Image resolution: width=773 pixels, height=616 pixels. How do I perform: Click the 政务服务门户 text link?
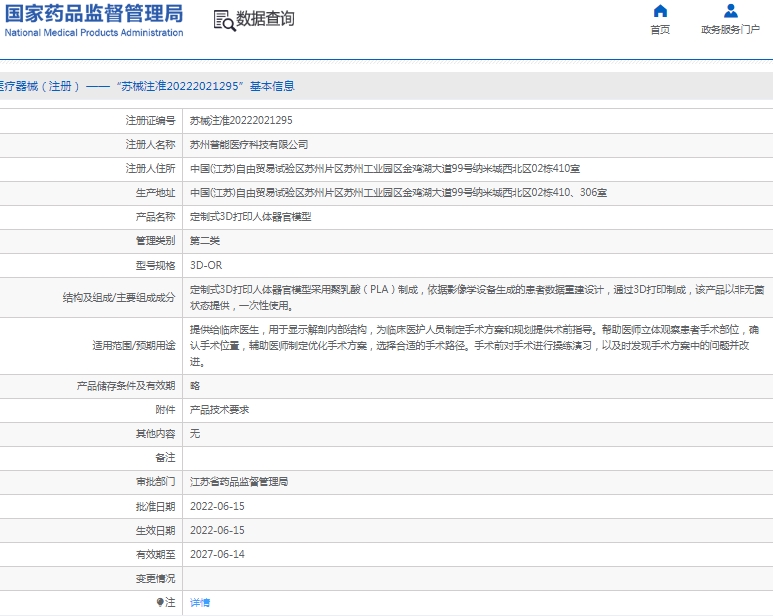[x=731, y=30]
